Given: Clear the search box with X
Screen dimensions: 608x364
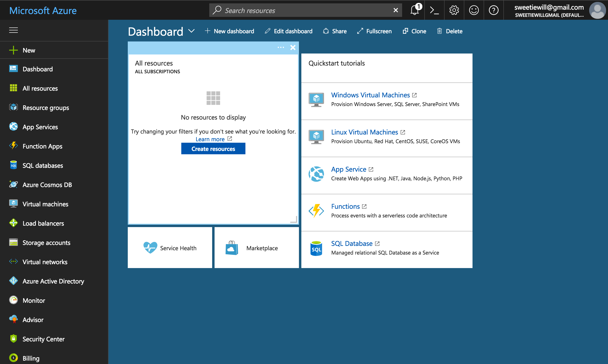Looking at the screenshot, I should click(396, 10).
